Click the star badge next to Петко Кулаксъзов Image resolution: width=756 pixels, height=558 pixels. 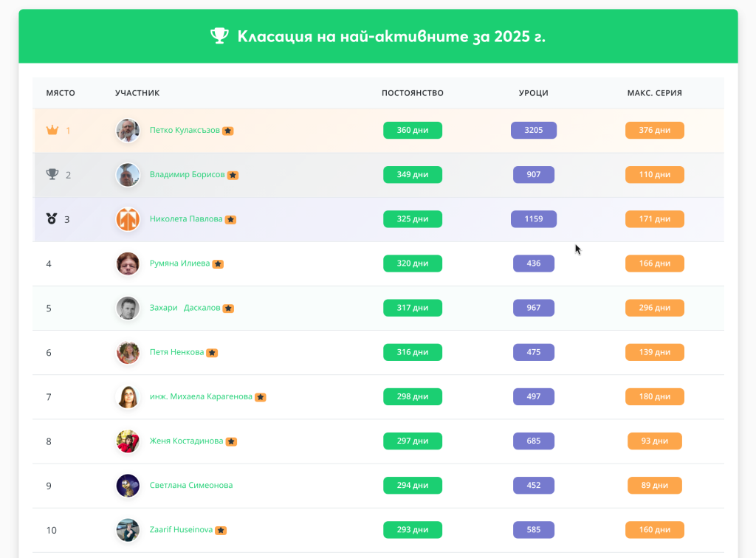(x=228, y=131)
